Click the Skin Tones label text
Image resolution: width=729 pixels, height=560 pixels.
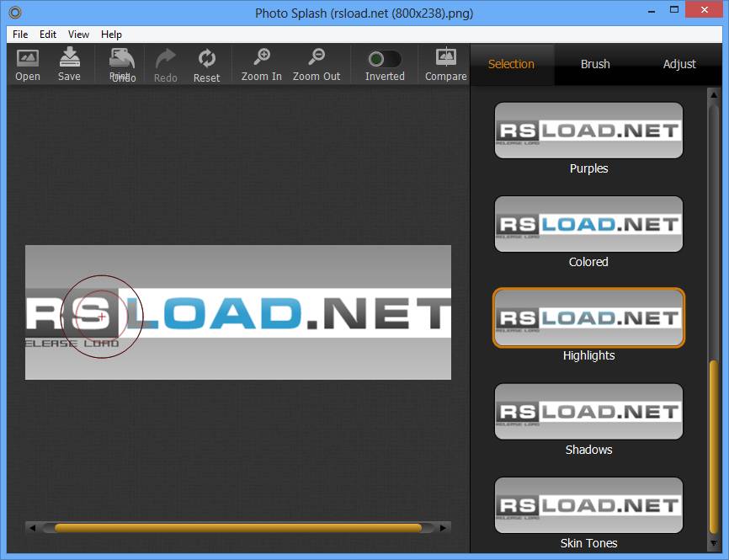(588, 543)
